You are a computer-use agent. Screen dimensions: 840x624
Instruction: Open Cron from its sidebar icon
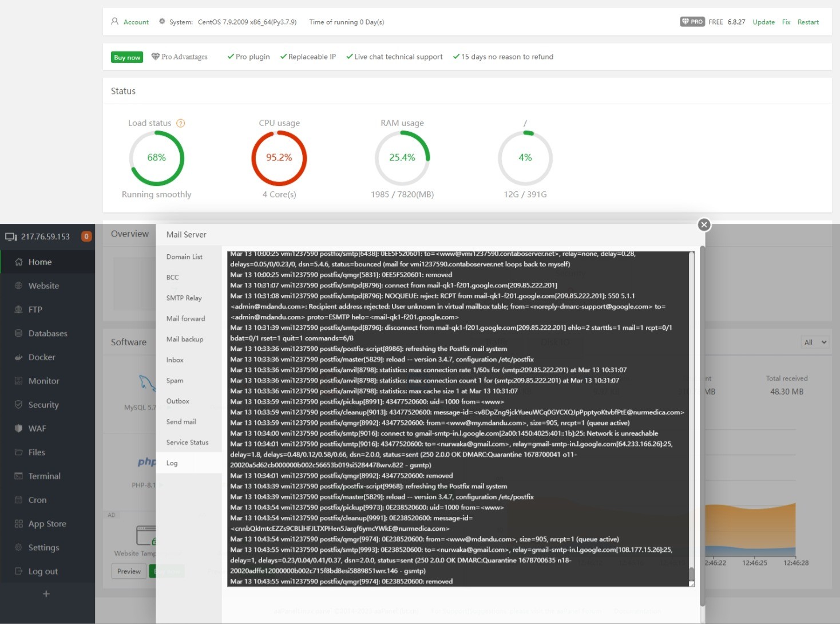pos(18,500)
